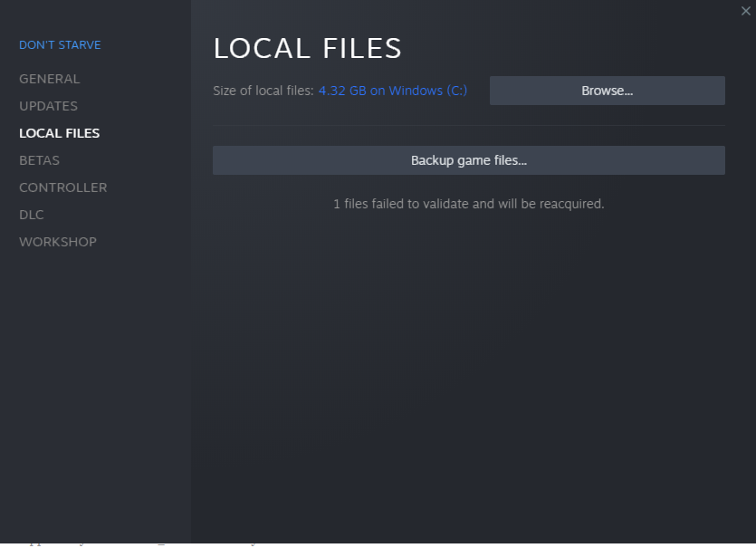
Task: Click the 4.32 GB on Windows (C:) link
Action: 393,91
